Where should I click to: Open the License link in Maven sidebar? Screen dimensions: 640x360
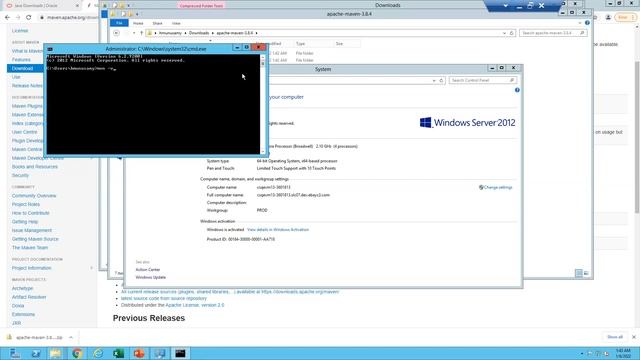[x=20, y=31]
